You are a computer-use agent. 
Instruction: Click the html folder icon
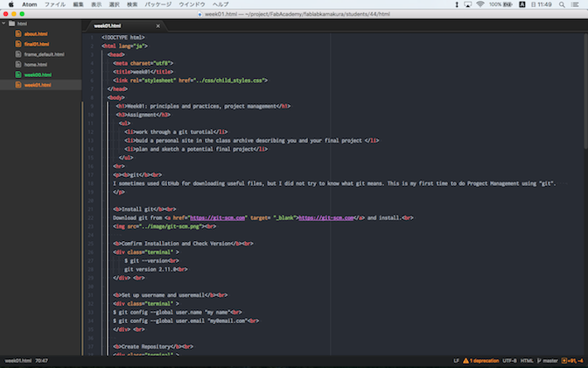tap(11, 24)
